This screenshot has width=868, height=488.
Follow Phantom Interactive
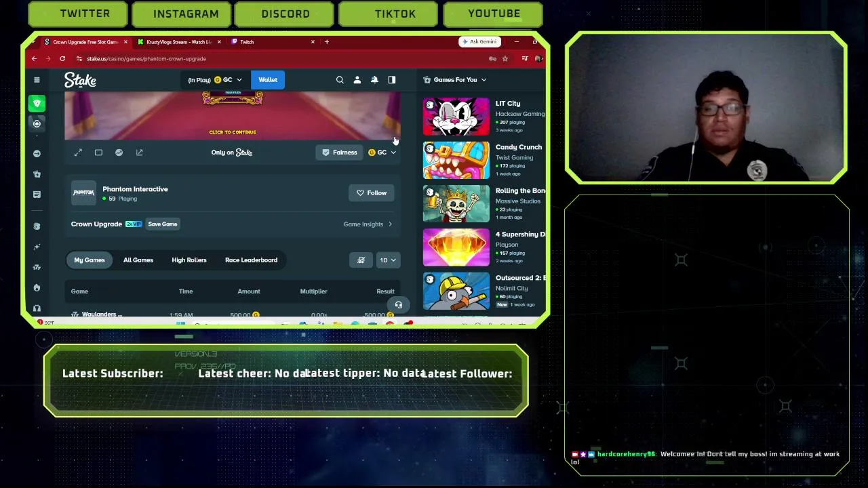(x=372, y=193)
